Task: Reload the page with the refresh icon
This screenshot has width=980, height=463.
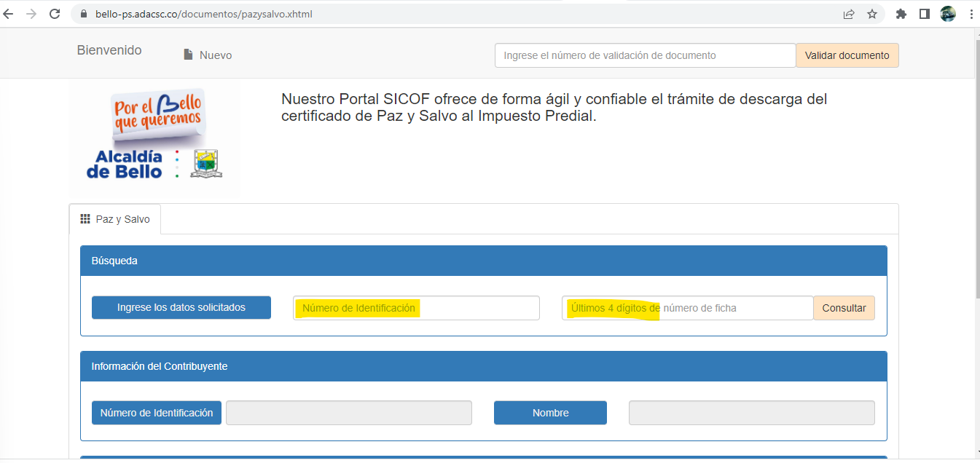Action: (55, 14)
